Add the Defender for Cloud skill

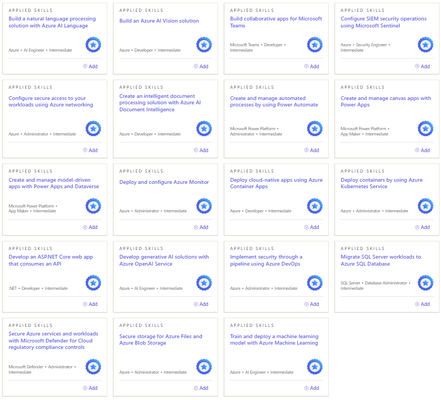(x=90, y=388)
